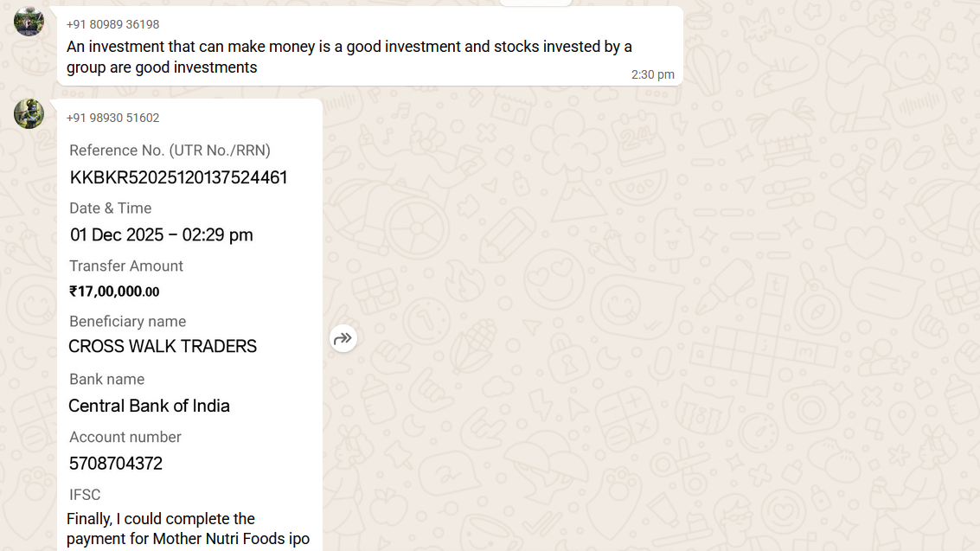Click reference number KKBKR52025120137524461

click(x=178, y=177)
